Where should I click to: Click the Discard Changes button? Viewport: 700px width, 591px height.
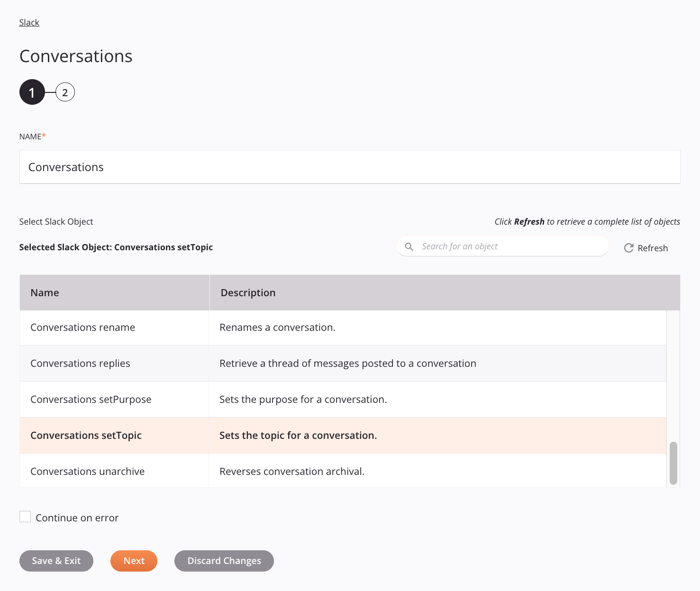tap(224, 561)
